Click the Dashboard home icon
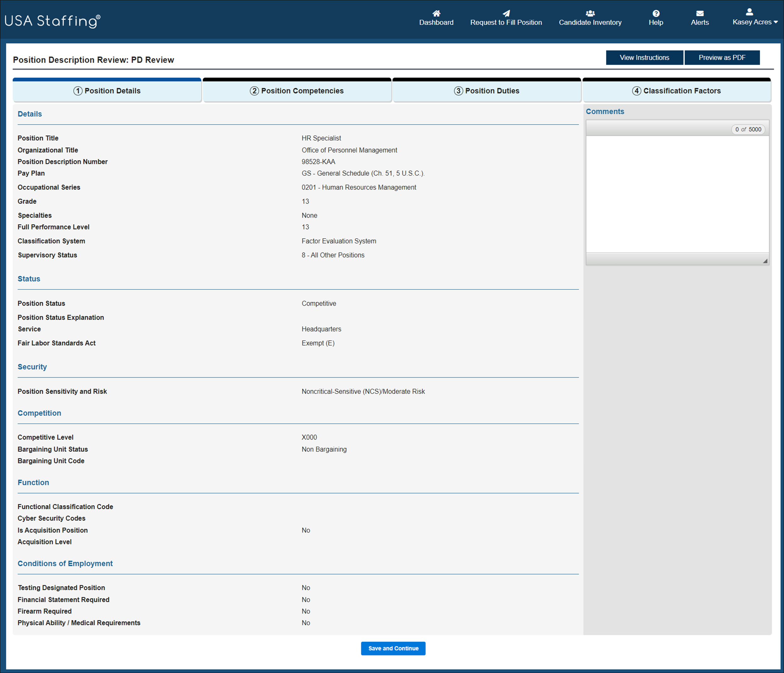 click(436, 13)
